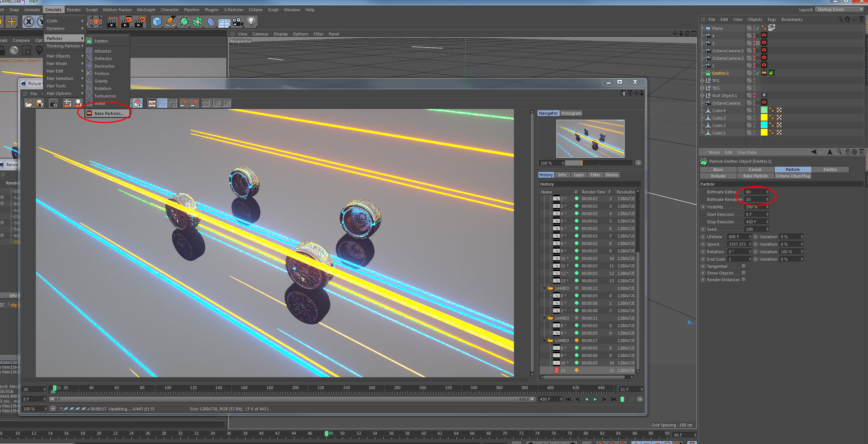
Task: Enable Render Instances checkbox
Action: pyautogui.click(x=744, y=280)
